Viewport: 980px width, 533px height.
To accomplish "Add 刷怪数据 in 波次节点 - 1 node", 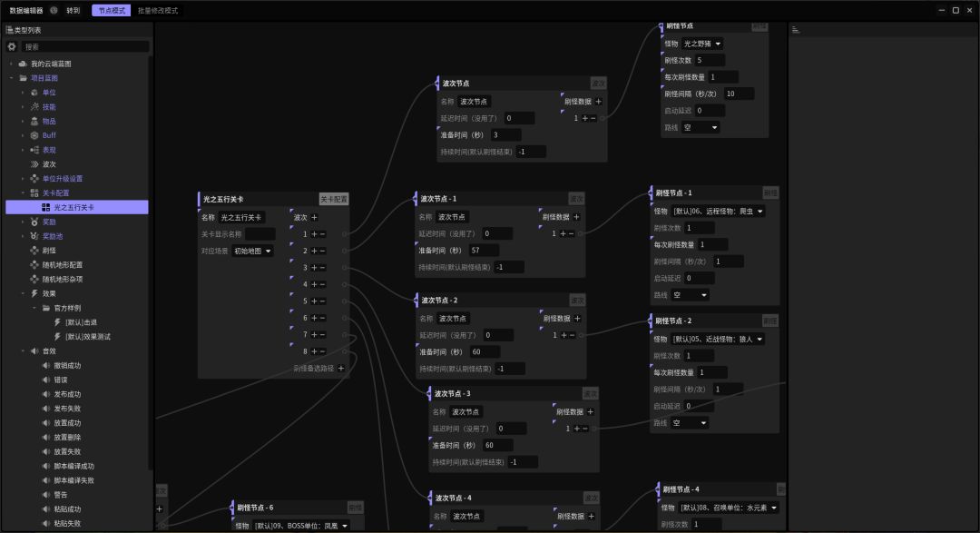I will tap(576, 216).
